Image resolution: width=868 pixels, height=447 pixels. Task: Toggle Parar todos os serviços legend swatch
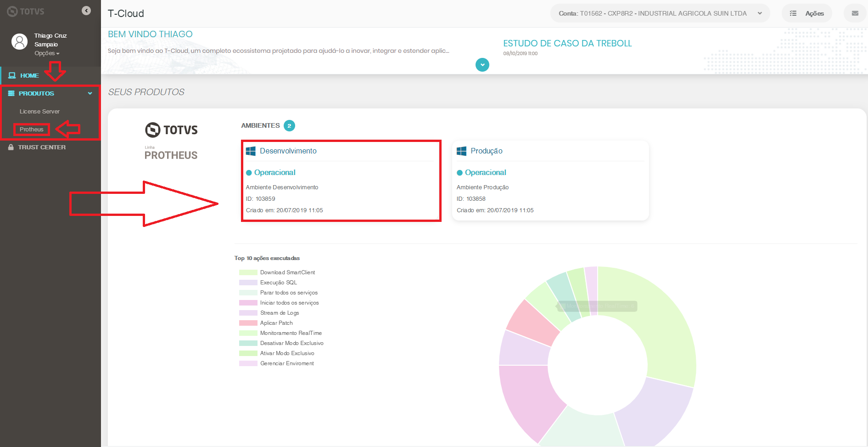coord(248,293)
